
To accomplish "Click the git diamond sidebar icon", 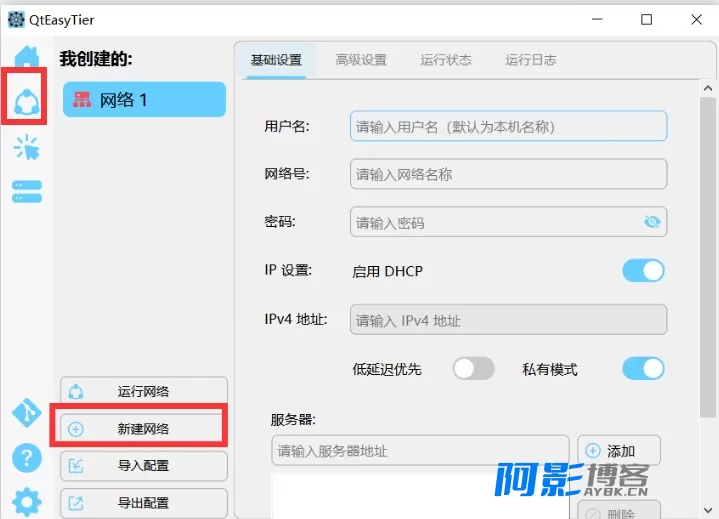I will 27,412.
